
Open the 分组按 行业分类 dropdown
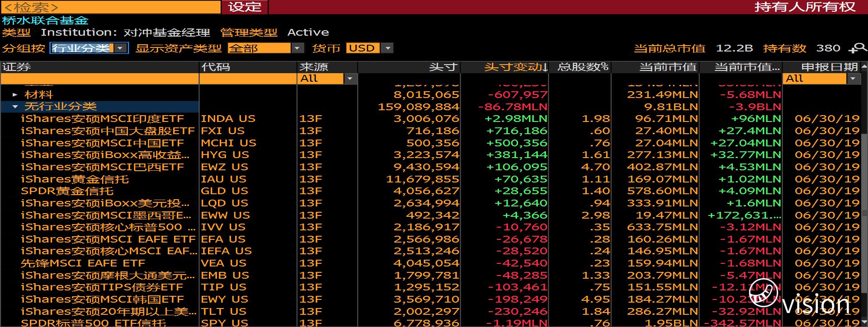(x=89, y=48)
